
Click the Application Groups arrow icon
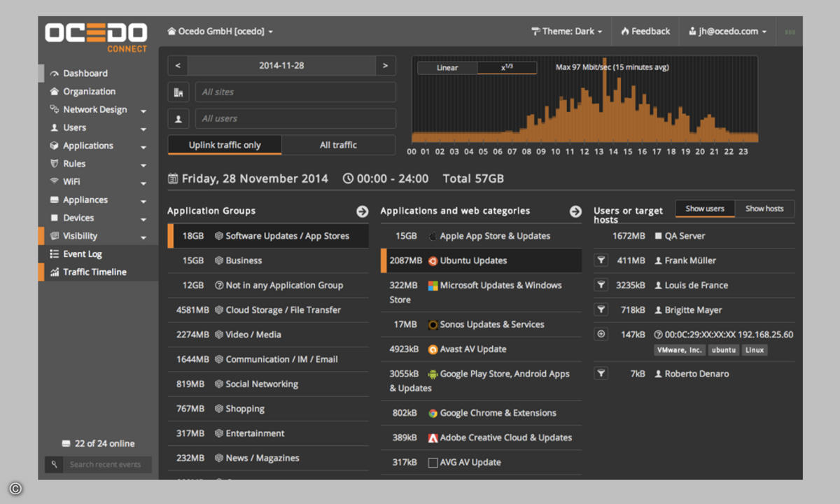pyautogui.click(x=362, y=211)
